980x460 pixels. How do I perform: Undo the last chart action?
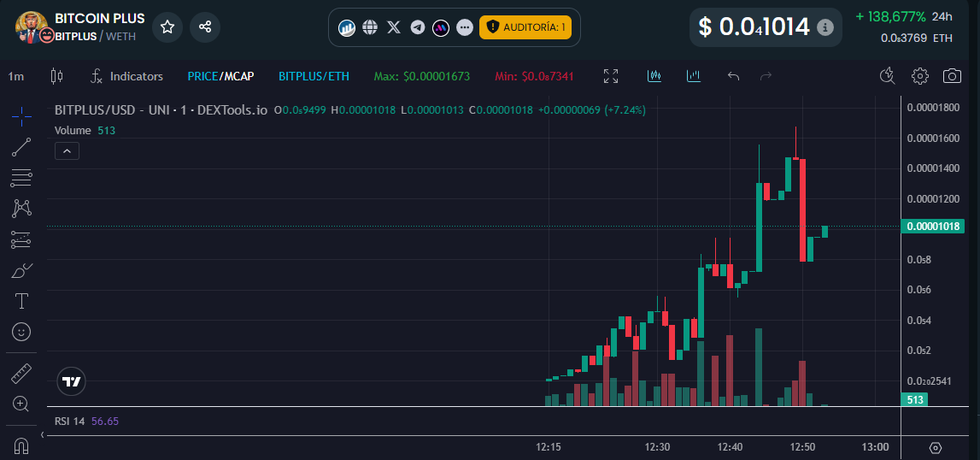[x=734, y=76]
